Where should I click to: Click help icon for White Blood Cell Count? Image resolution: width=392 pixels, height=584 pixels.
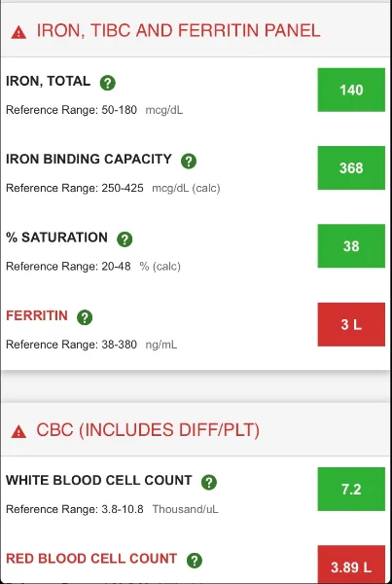pyautogui.click(x=209, y=482)
